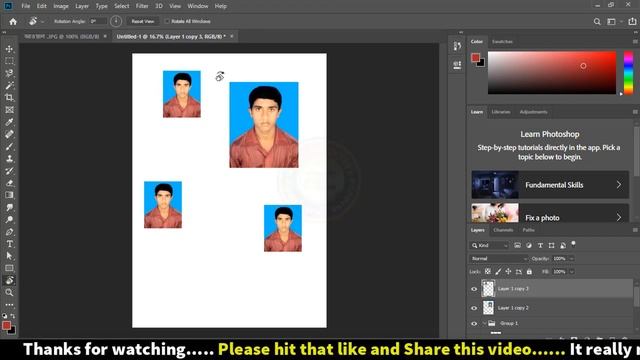Open the Filter menu

[x=142, y=6]
